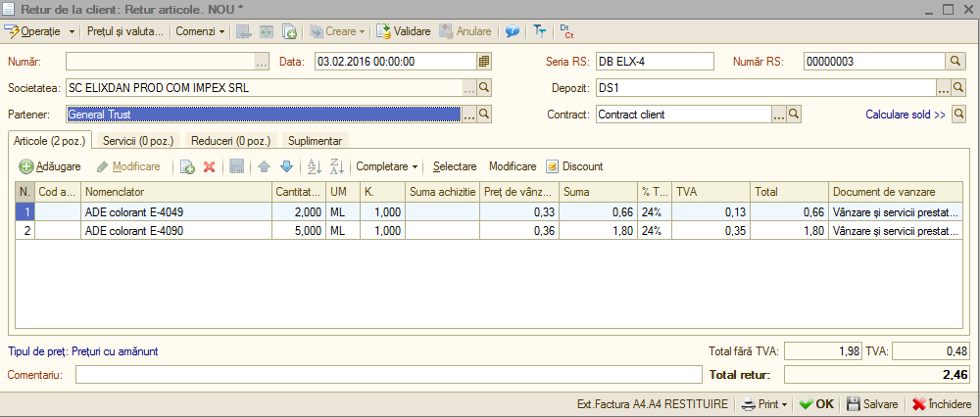Viewport: 980px width, 417px height.
Task: Select row ADE colorant E-4090
Action: [x=489, y=230]
